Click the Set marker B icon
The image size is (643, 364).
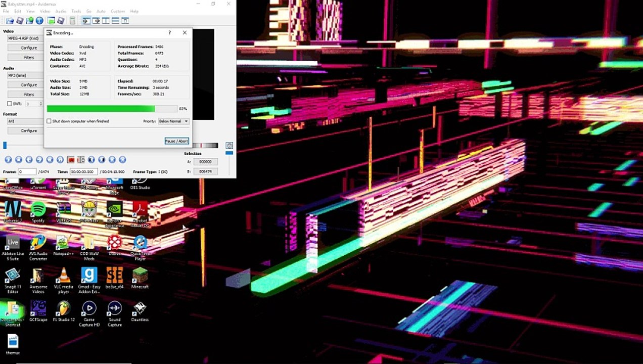81,160
